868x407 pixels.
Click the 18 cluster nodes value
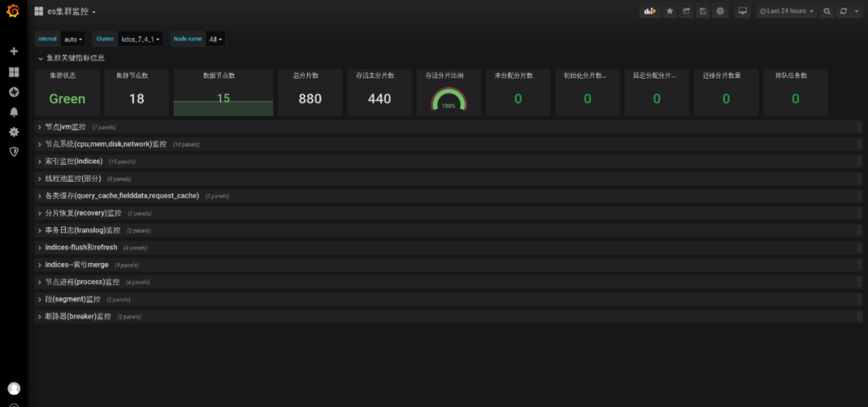coord(137,99)
